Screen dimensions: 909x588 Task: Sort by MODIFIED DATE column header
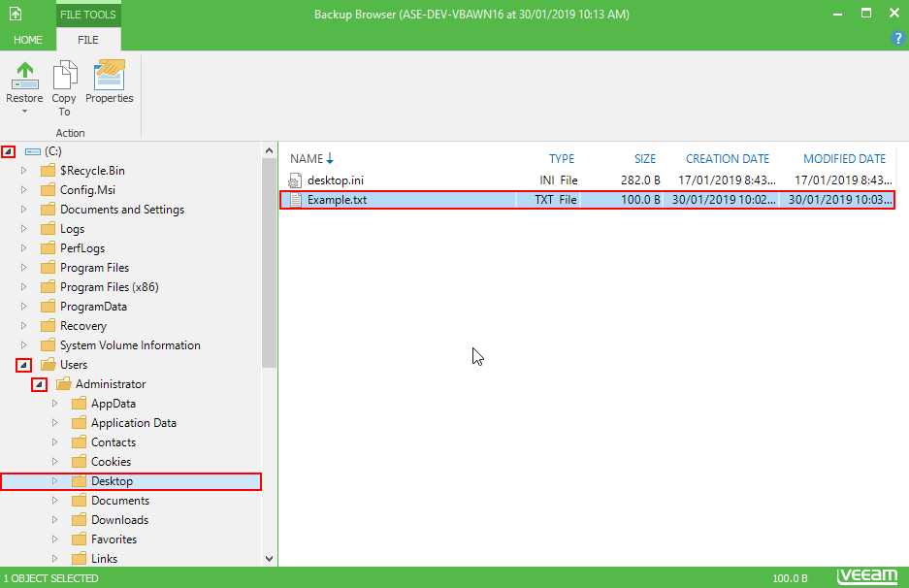click(x=844, y=159)
